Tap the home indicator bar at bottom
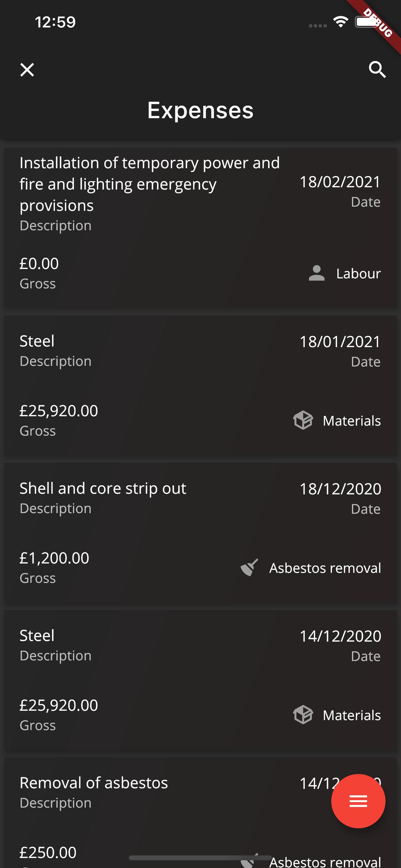 (x=200, y=858)
